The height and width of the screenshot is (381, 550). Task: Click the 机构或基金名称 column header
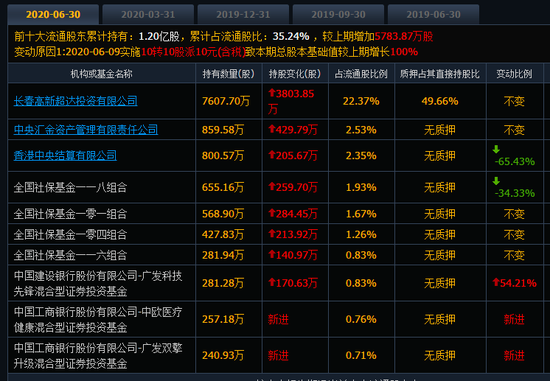[x=101, y=74]
